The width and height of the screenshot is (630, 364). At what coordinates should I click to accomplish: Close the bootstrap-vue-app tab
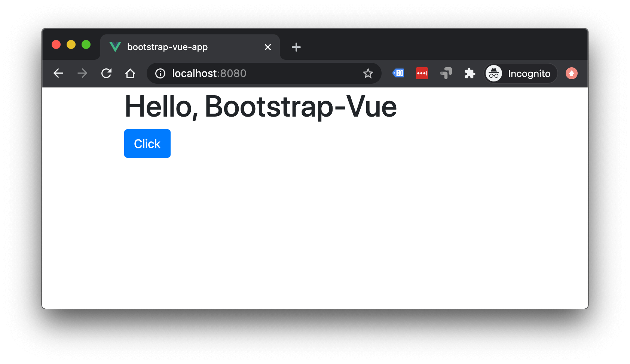[x=268, y=47]
